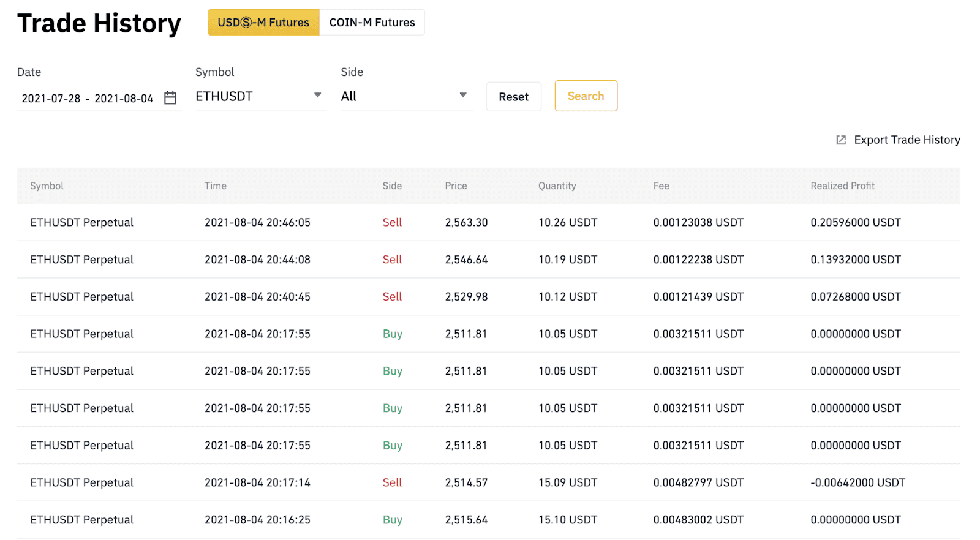Switch to USDⓈ-M Futures tab

coord(263,23)
